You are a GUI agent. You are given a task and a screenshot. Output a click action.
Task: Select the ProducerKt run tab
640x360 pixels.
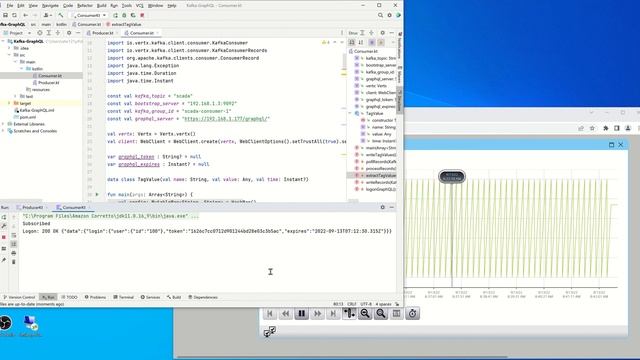coord(32,207)
